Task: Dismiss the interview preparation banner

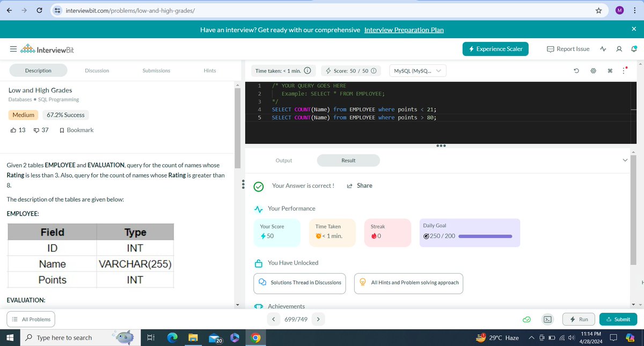Action: (634, 29)
